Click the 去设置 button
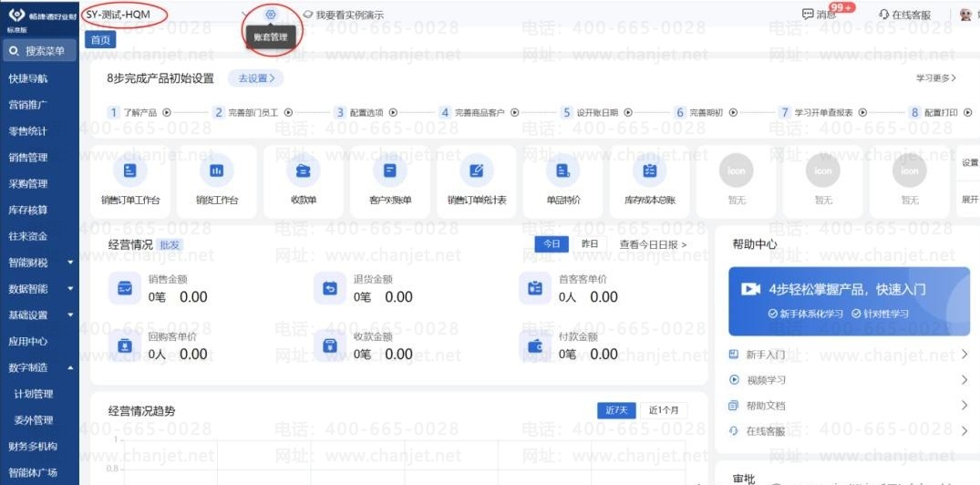Image resolution: width=980 pixels, height=485 pixels. tap(255, 78)
